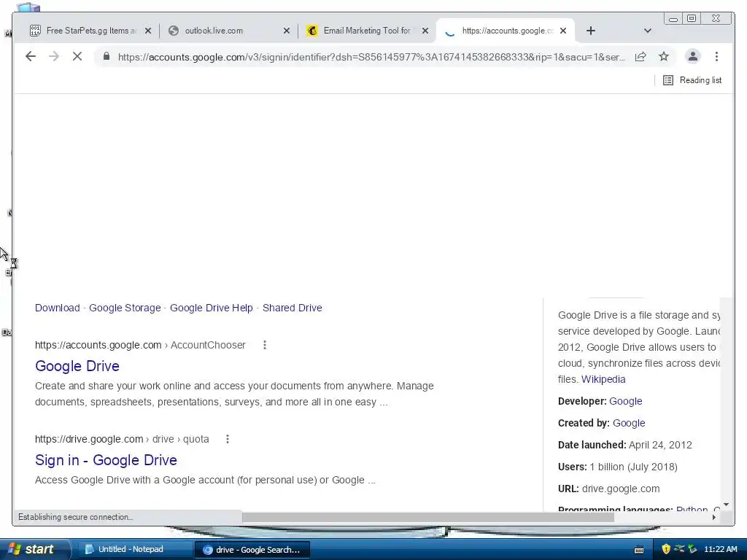Click the accounts.google.com › AccountChooser URL text
The height and width of the screenshot is (560, 747).
tap(140, 345)
